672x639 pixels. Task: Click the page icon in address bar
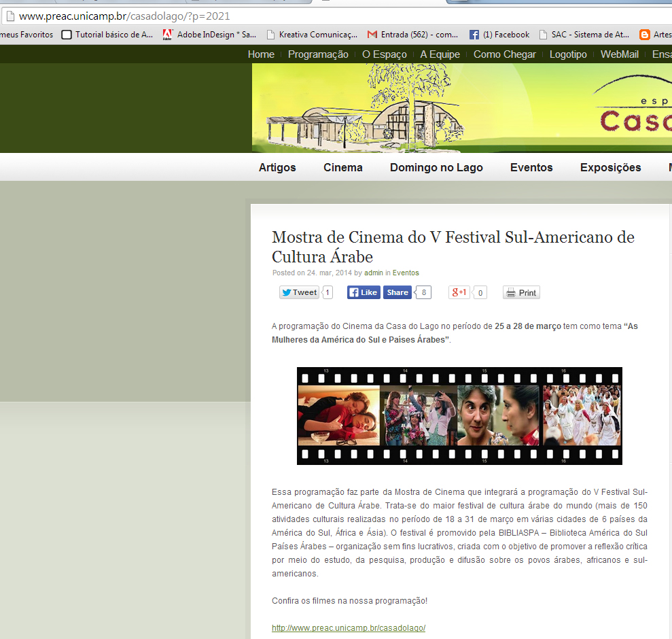pyautogui.click(x=10, y=16)
